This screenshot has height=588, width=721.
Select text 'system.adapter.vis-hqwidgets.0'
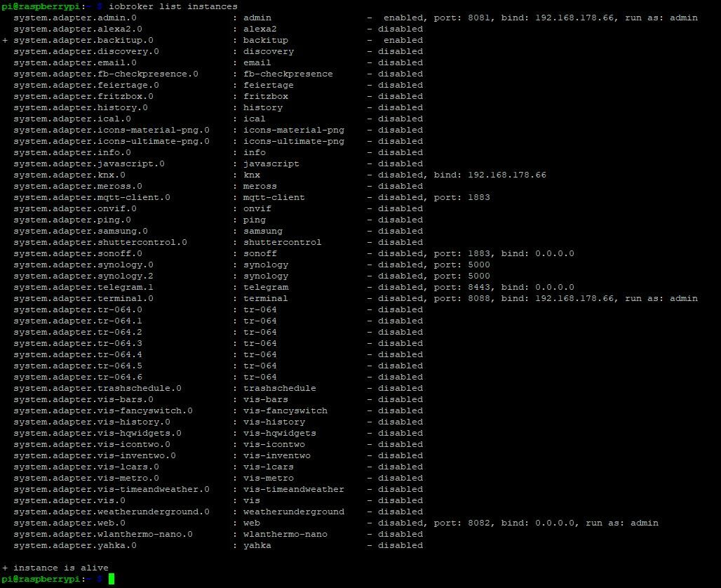[x=97, y=433]
